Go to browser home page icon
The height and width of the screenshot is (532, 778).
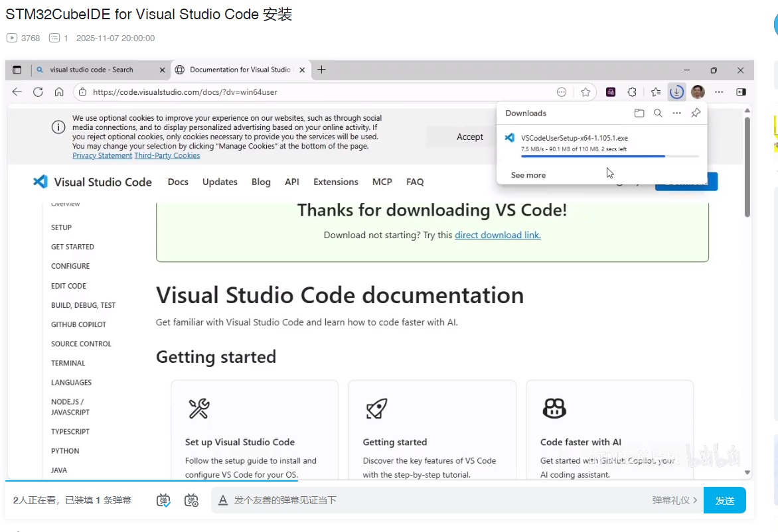tap(59, 92)
